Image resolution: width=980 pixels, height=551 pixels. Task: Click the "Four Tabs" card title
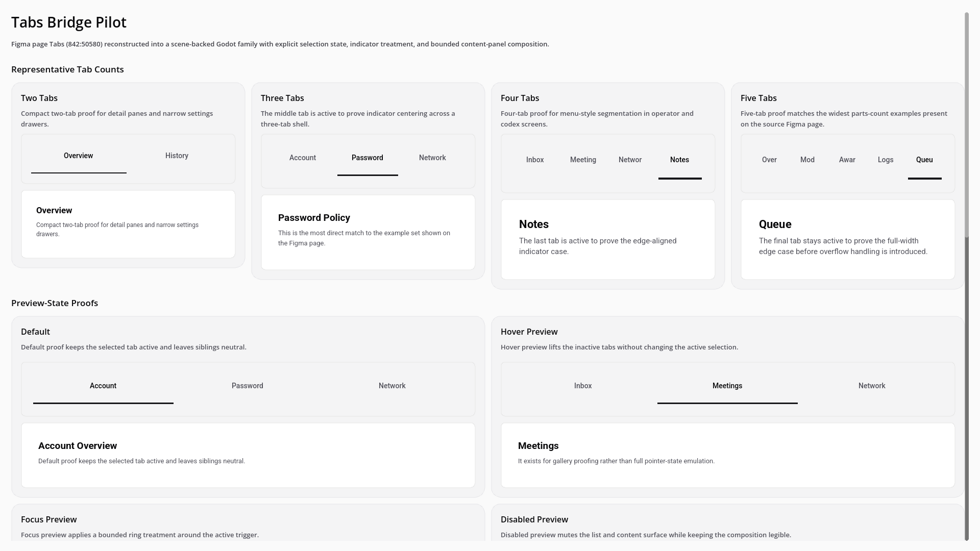520,98
